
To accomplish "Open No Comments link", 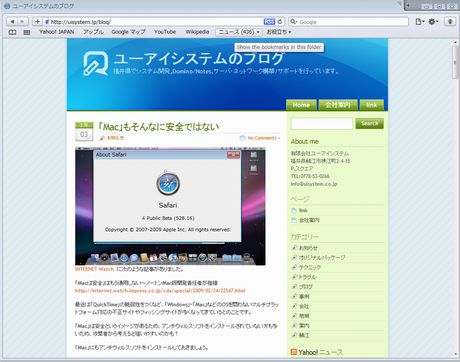I will 263,138.
